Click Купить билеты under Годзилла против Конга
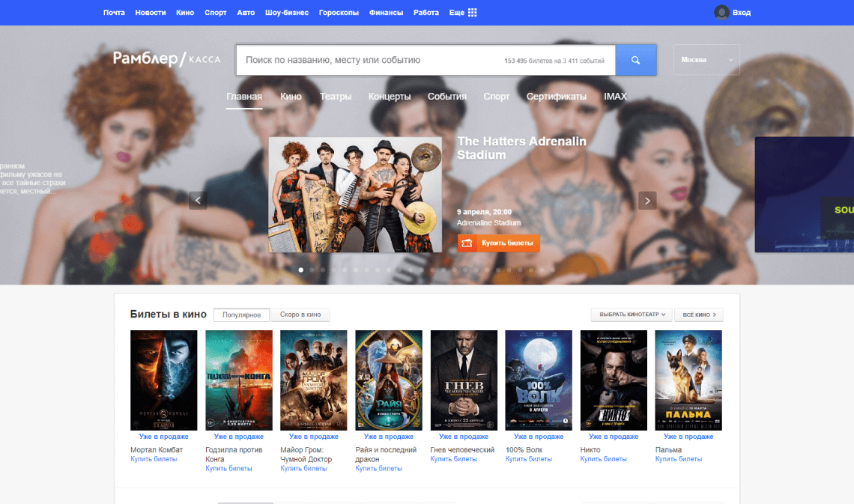 228,469
